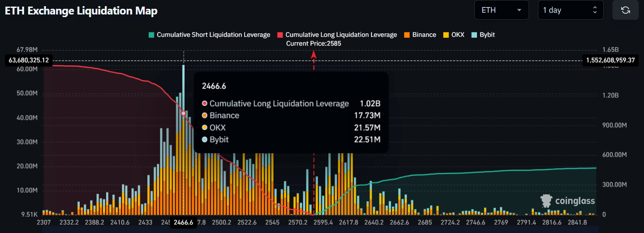Toggle the Bybit legend series
The image size is (644, 233).
(483, 35)
